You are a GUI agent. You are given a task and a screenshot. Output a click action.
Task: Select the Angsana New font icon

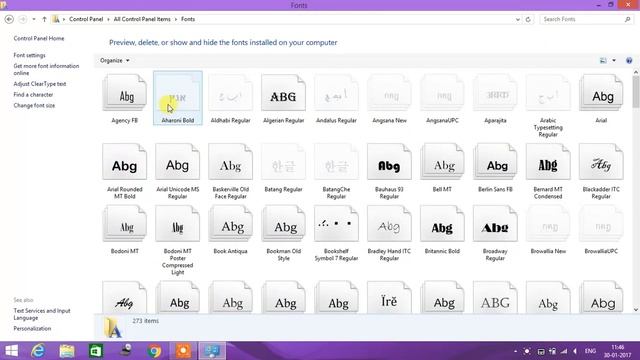(x=389, y=93)
